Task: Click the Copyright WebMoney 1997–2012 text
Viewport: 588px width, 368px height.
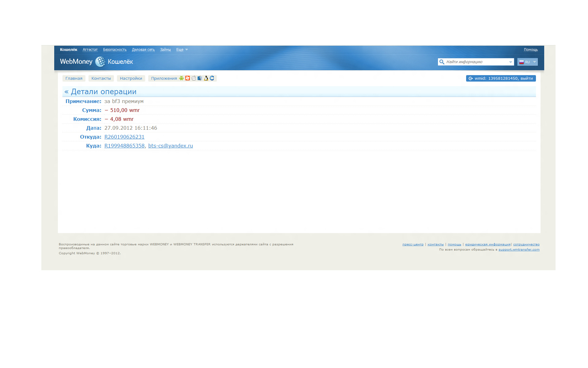Action: click(x=90, y=253)
